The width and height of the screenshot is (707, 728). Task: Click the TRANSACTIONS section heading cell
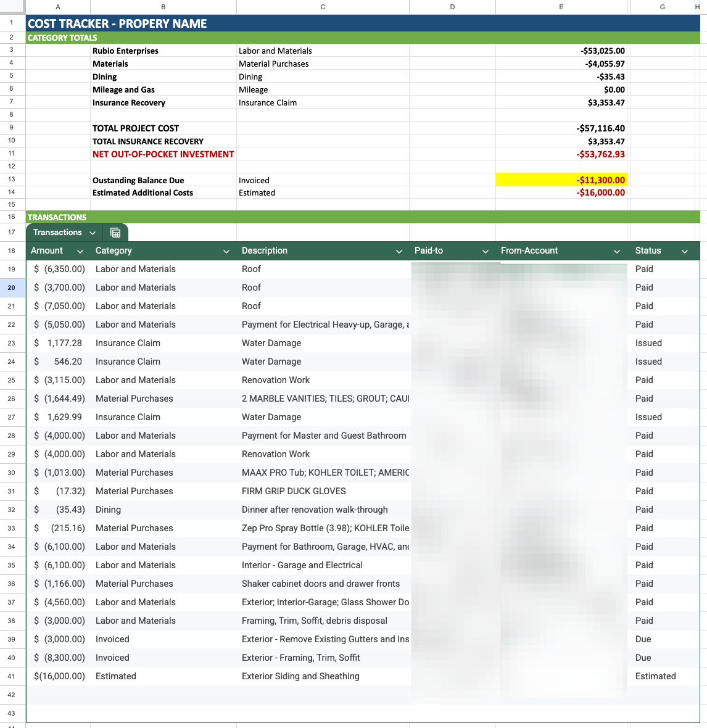[x=57, y=217]
